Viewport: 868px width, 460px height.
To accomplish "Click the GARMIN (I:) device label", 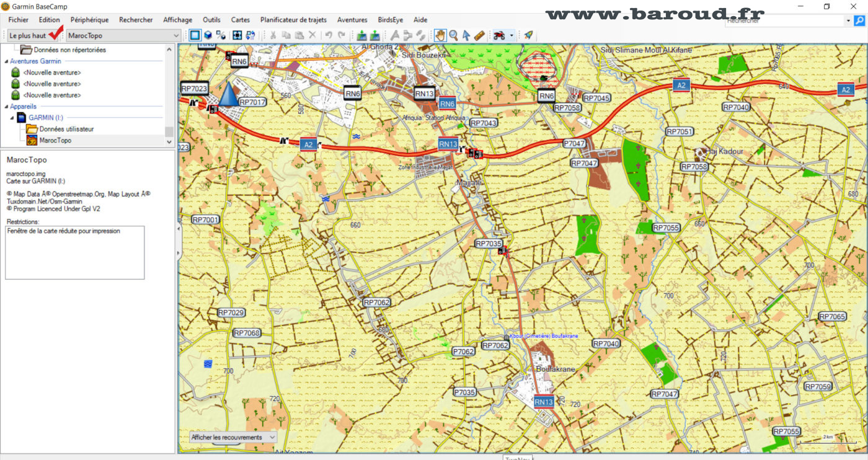I will (x=46, y=117).
